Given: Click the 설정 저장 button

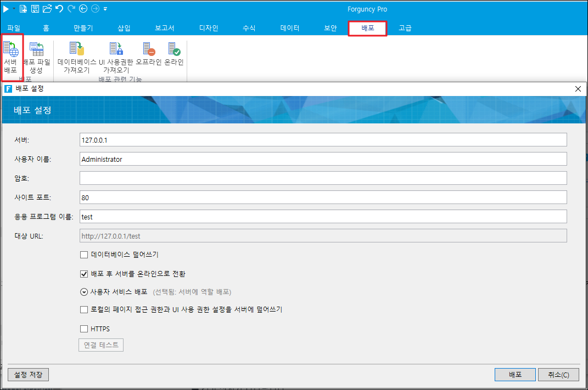Looking at the screenshot, I should pyautogui.click(x=29, y=375).
